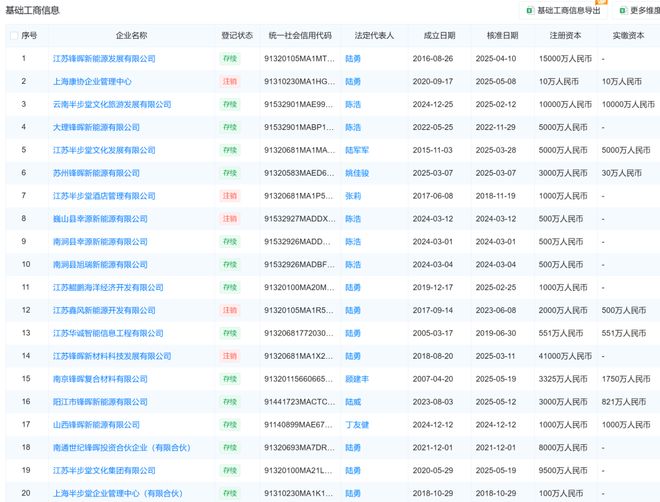
Task: Open 江苏锋晖新能源发展有限公司 company link
Action: pyautogui.click(x=104, y=58)
